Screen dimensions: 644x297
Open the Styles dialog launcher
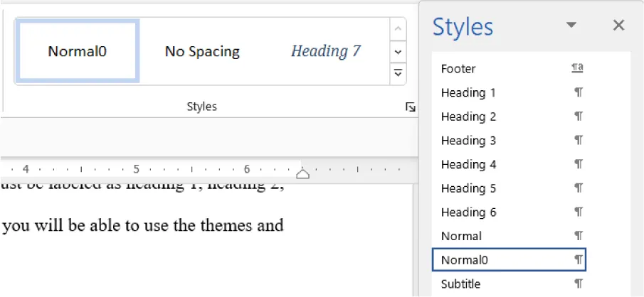tap(410, 107)
